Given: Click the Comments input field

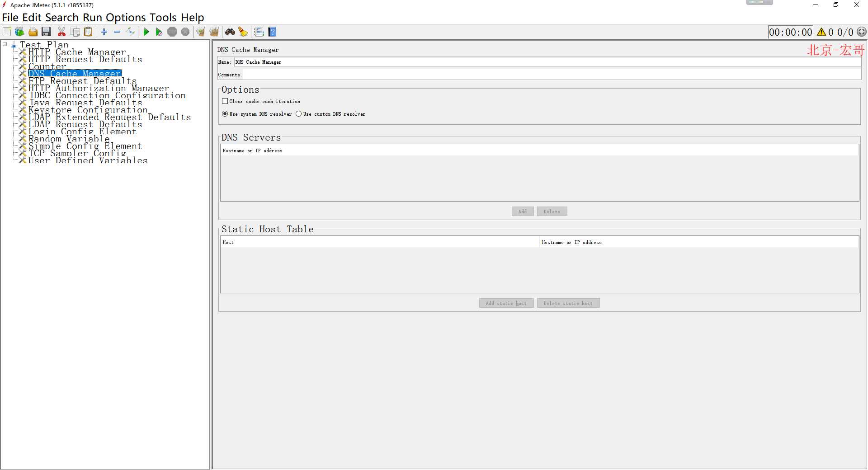Looking at the screenshot, I should pyautogui.click(x=552, y=75).
